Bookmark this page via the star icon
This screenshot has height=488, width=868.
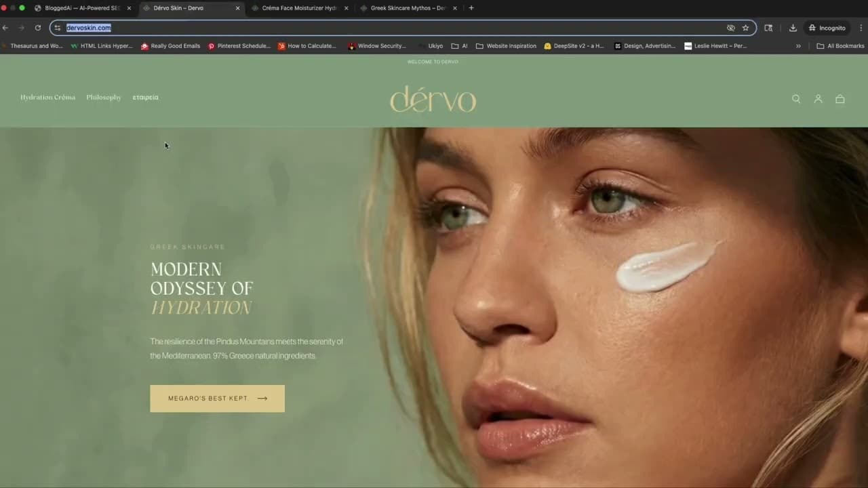pyautogui.click(x=745, y=28)
